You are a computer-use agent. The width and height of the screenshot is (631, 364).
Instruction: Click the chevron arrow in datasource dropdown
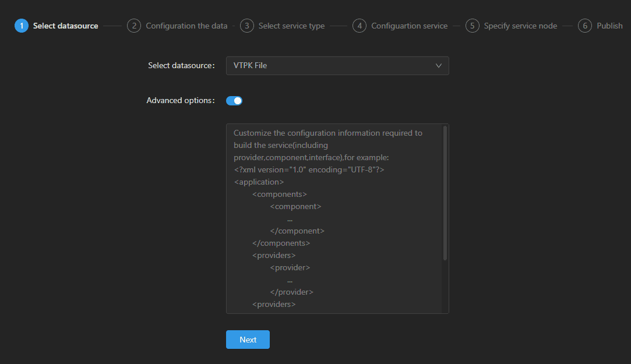point(439,66)
